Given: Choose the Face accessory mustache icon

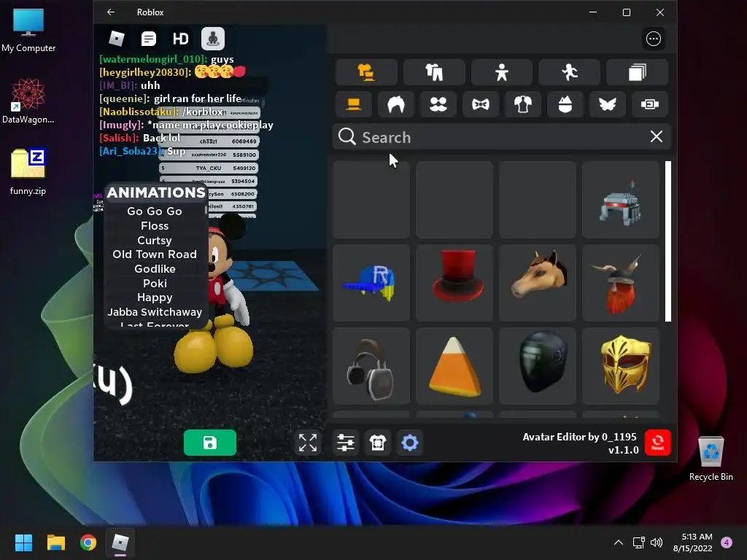Looking at the screenshot, I should point(438,104).
